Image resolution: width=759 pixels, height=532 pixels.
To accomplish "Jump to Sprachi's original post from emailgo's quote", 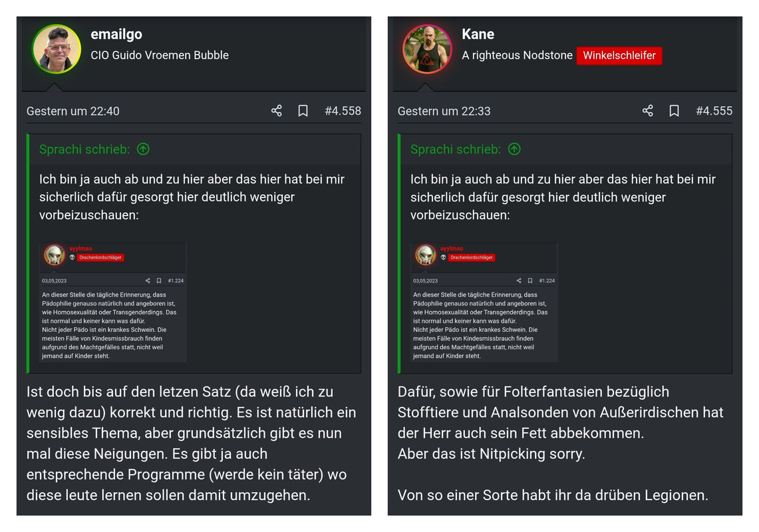I will (x=143, y=149).
